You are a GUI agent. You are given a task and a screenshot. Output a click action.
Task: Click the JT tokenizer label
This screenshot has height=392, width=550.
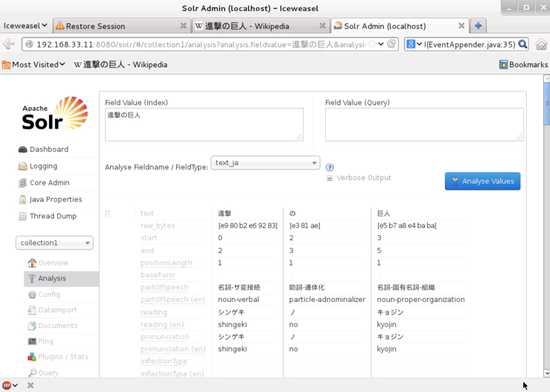[x=108, y=214]
